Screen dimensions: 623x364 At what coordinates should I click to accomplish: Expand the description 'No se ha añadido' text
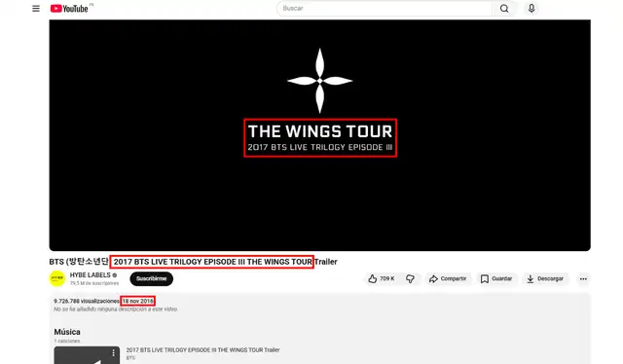click(116, 309)
